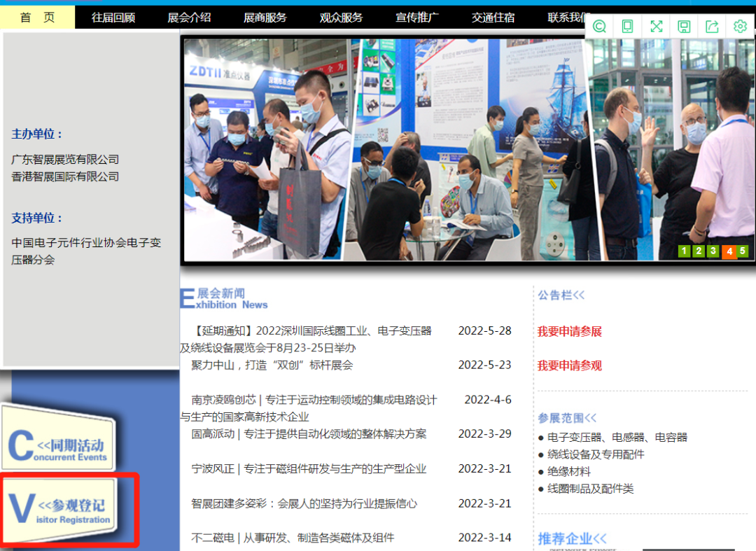Click the share export icon
Screen dimensions: 756x551
pos(712,27)
